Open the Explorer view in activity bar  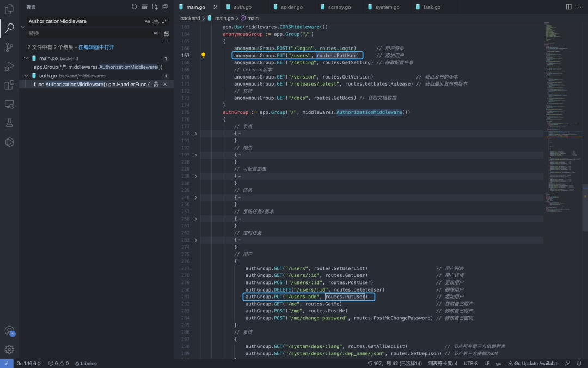click(x=9, y=9)
